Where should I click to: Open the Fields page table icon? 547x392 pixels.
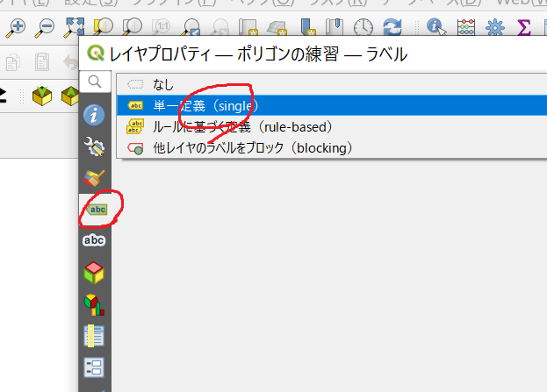click(94, 336)
